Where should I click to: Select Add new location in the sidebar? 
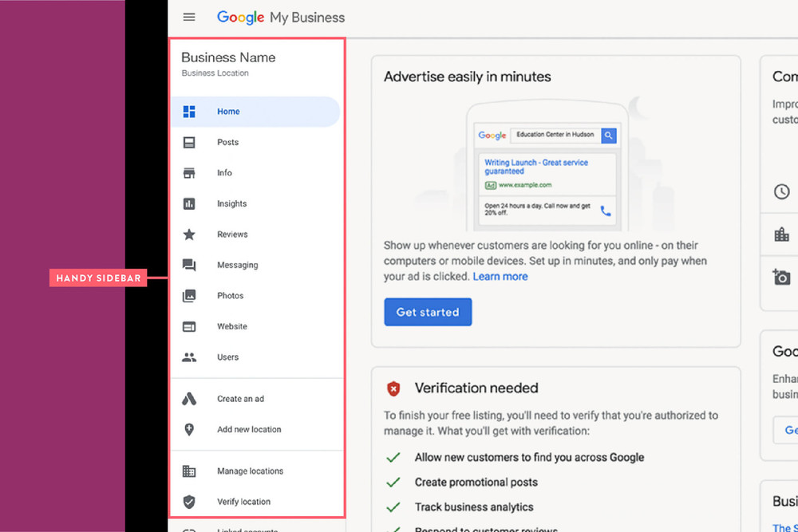(255, 429)
